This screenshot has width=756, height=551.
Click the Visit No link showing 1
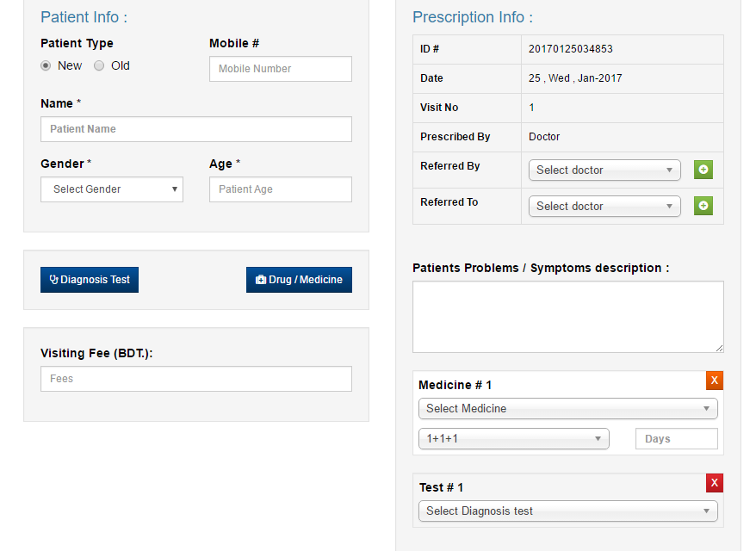coord(531,107)
